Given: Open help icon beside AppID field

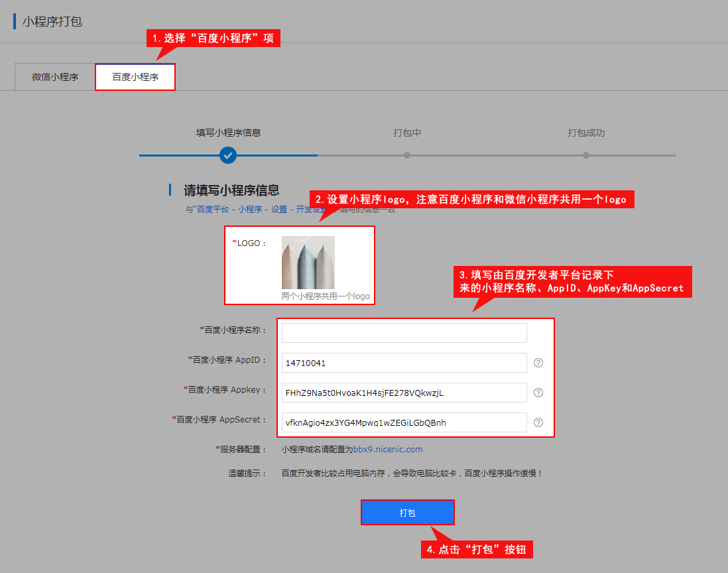Looking at the screenshot, I should tap(538, 363).
